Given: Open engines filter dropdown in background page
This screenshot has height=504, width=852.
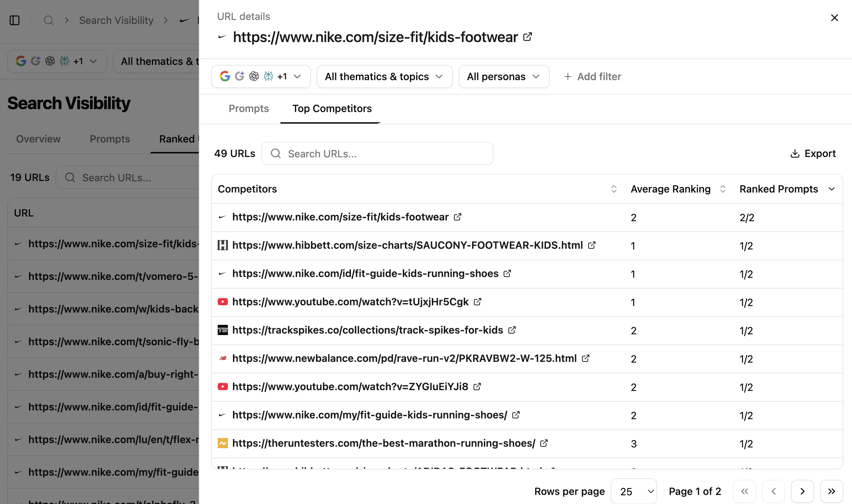Looking at the screenshot, I should click(x=57, y=61).
